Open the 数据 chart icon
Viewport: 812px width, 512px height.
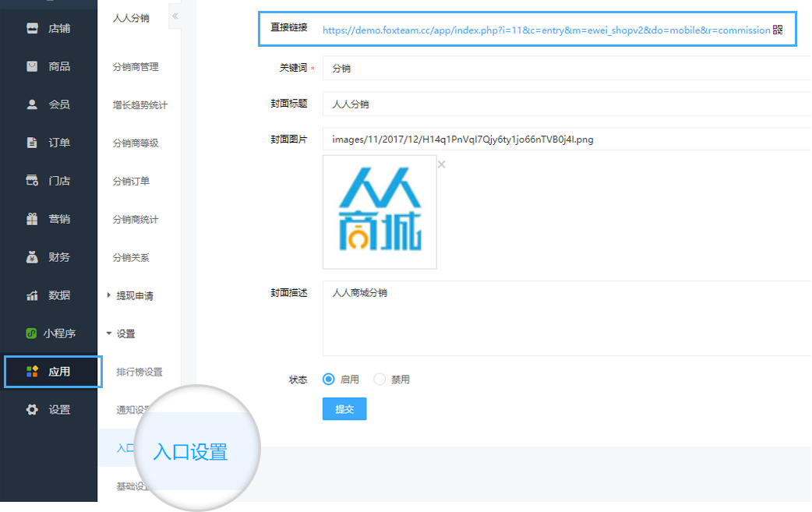click(x=32, y=295)
